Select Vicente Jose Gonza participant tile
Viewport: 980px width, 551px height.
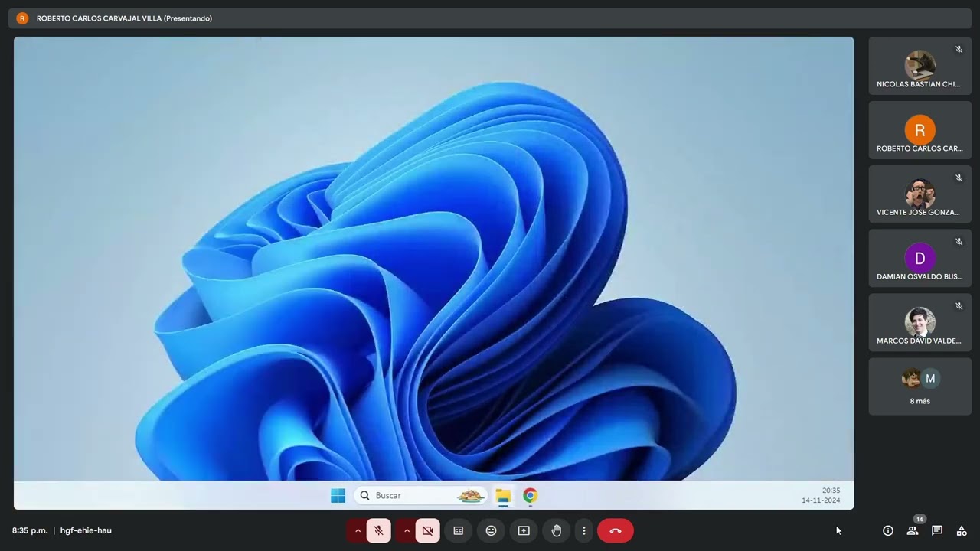(920, 194)
